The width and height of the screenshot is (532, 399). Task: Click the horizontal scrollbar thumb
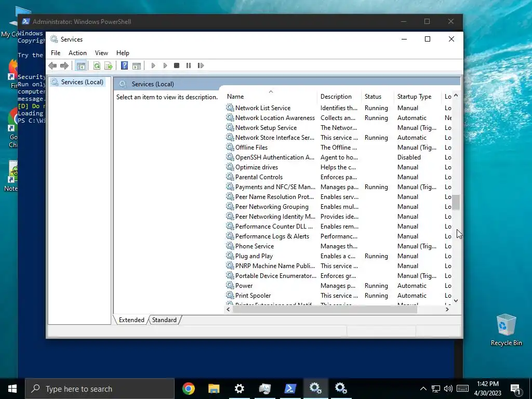click(325, 310)
